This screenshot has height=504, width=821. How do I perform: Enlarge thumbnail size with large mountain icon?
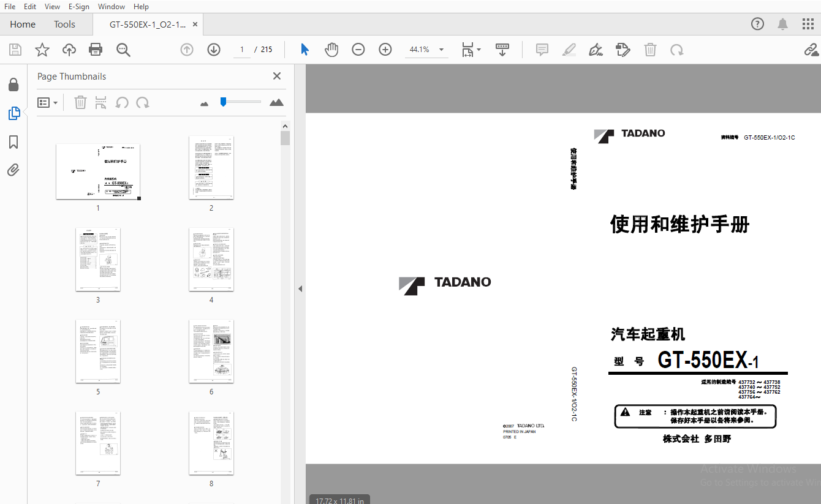tap(277, 102)
